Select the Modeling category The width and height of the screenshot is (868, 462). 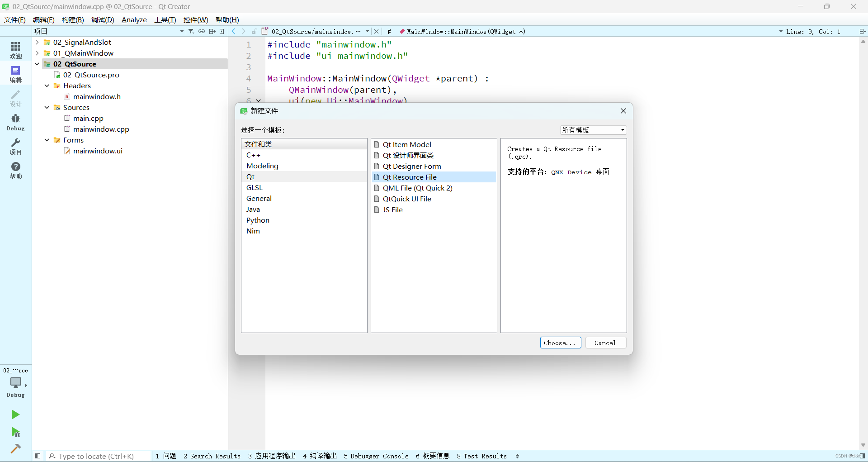pos(304,166)
